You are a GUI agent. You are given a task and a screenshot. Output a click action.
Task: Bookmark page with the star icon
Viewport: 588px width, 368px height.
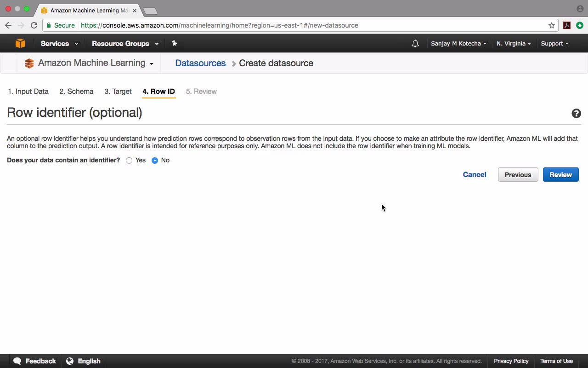click(x=552, y=25)
